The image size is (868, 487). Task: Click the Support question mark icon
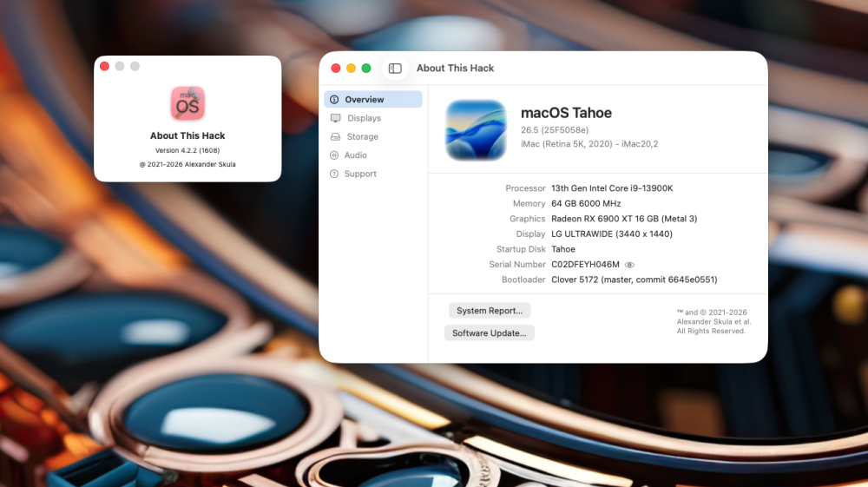coord(334,174)
